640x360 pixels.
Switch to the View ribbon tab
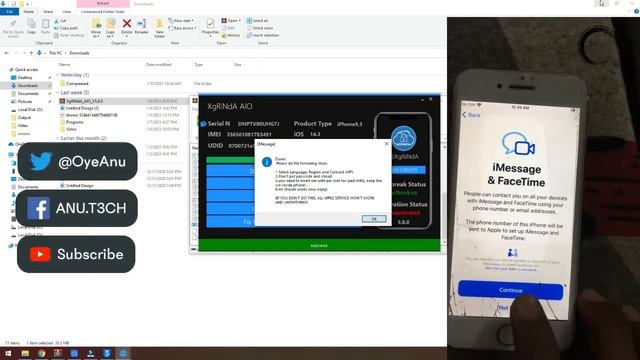(67, 12)
